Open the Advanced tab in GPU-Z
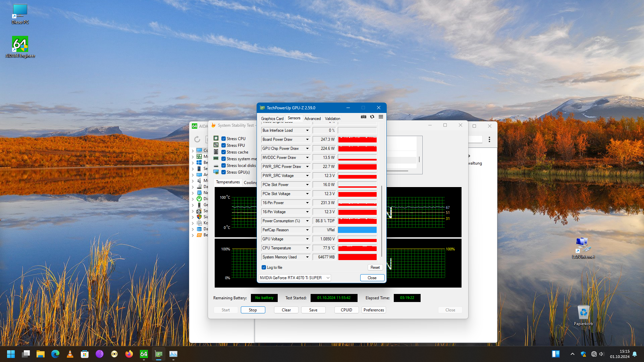 pyautogui.click(x=313, y=118)
